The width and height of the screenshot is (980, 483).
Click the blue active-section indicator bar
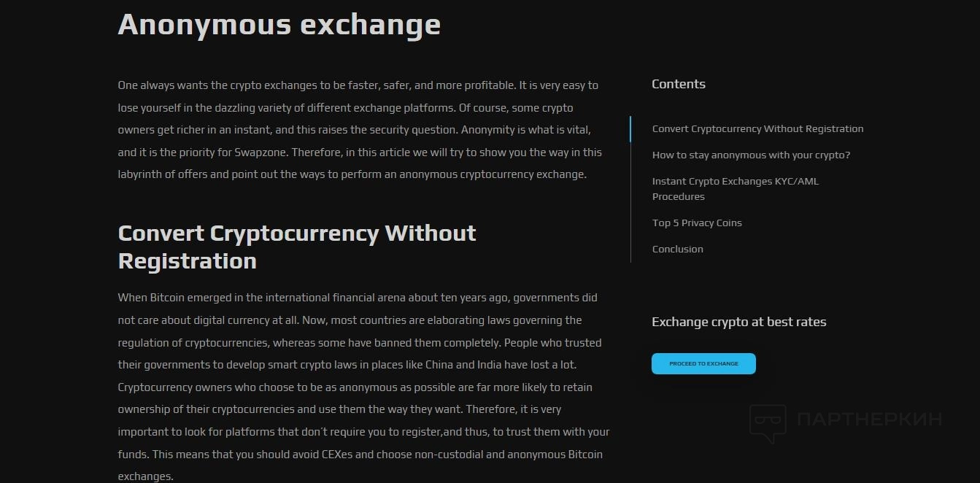pyautogui.click(x=630, y=129)
